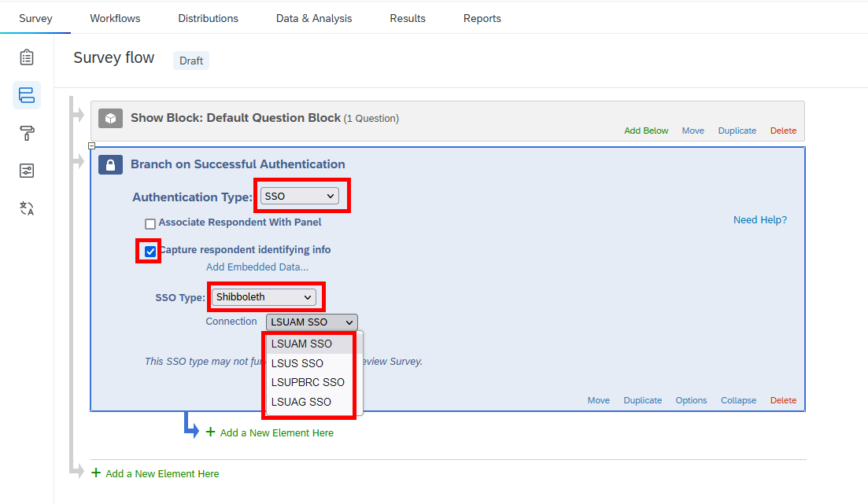Open Options for the Authenticator branch
This screenshot has height=504, width=868.
click(x=691, y=400)
